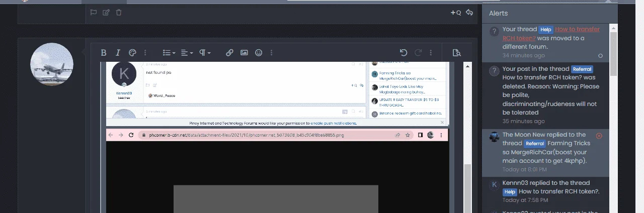Click the question mark icon on moved-thread alert
The height and width of the screenshot is (213, 644).
pos(494,31)
